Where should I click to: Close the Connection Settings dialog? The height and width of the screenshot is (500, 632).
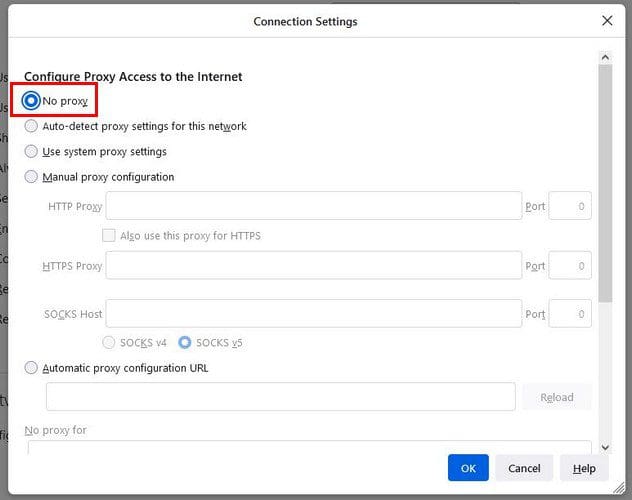tap(607, 21)
